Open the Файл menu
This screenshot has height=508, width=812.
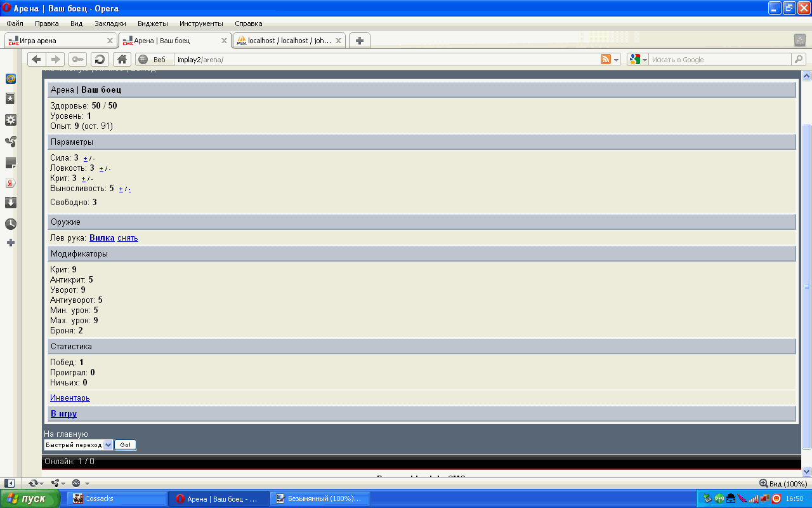15,23
